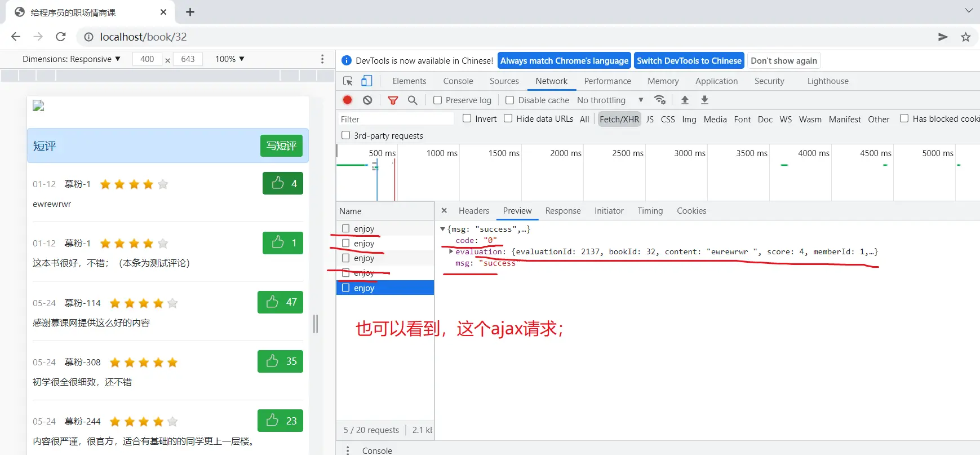Enable the Disable cache checkbox

(509, 100)
